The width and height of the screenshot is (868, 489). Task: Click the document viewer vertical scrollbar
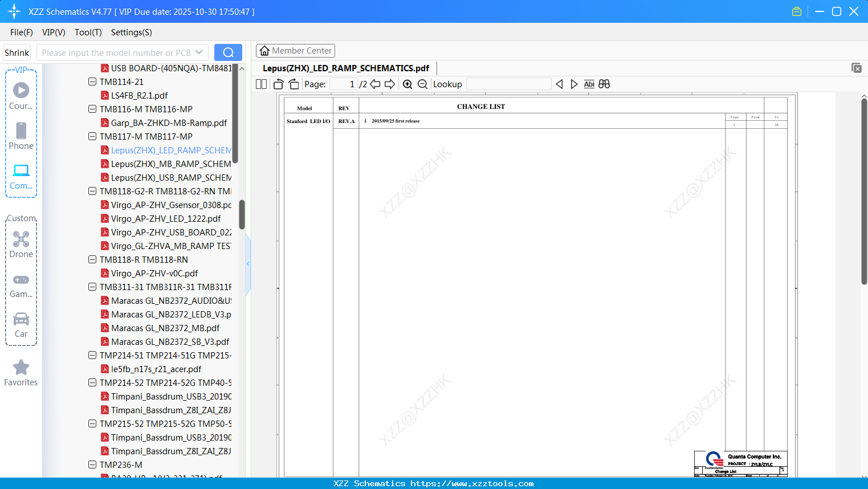[x=864, y=191]
